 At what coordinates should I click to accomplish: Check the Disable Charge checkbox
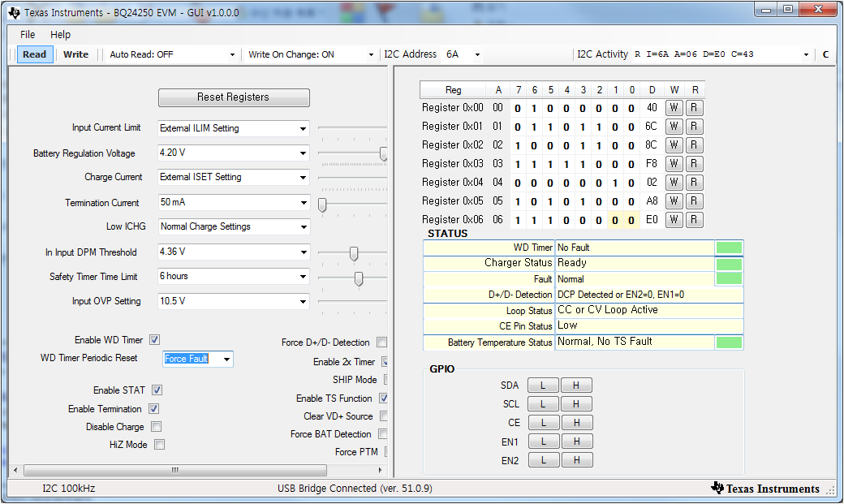pos(156,426)
